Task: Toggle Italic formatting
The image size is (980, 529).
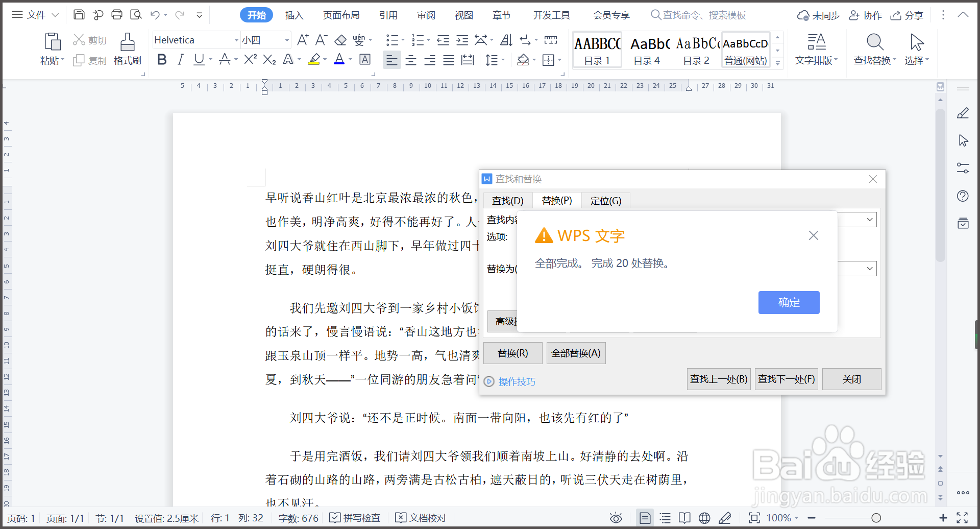Action: [x=180, y=60]
